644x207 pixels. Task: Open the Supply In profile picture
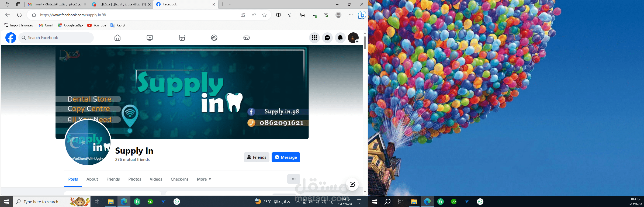coord(88,142)
